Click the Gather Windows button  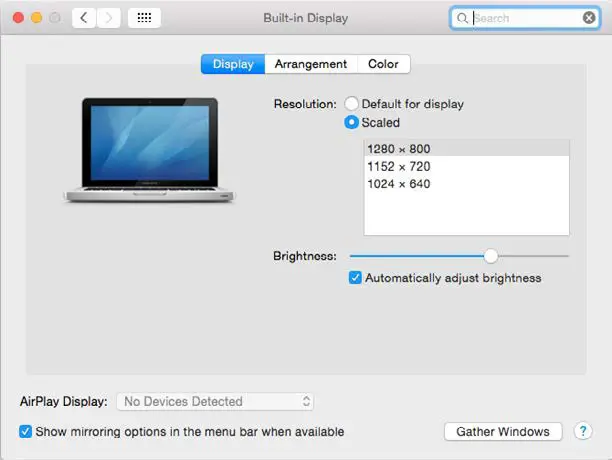503,432
